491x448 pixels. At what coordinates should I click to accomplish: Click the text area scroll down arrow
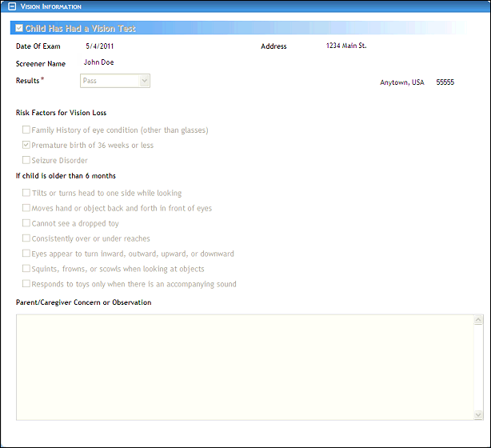click(478, 414)
